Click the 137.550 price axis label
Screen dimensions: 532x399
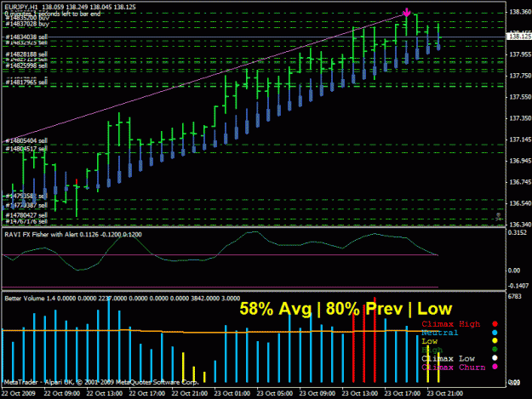[520, 97]
